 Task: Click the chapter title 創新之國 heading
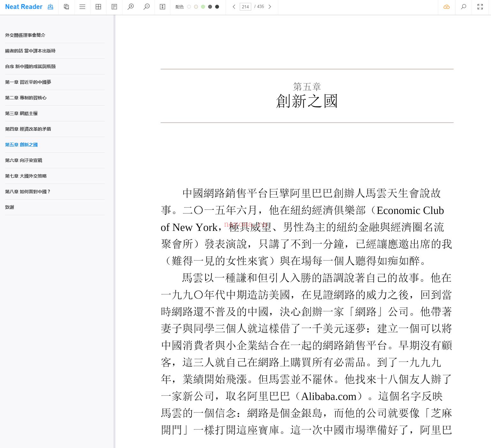pyautogui.click(x=307, y=101)
